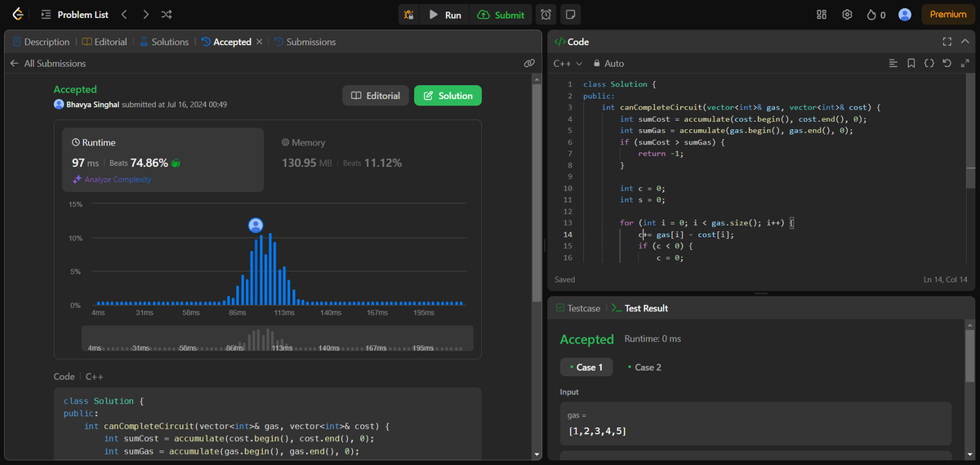The width and height of the screenshot is (980, 465).
Task: Go to previous problem arrow
Action: (124, 15)
